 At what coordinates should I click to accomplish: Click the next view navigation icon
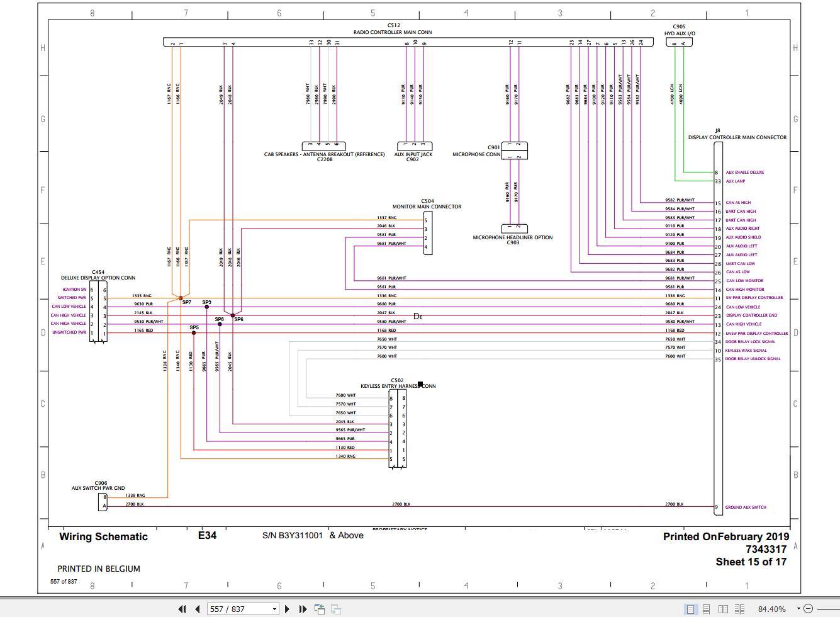pos(336,609)
